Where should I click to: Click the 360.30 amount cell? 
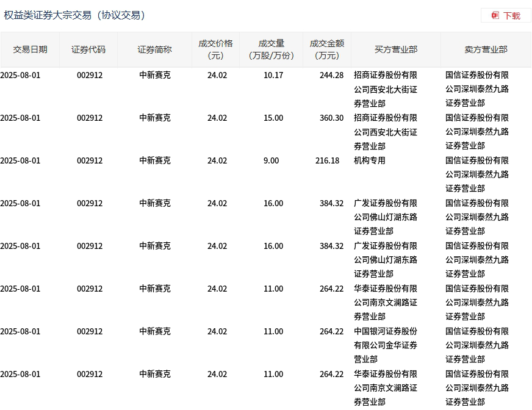click(331, 118)
